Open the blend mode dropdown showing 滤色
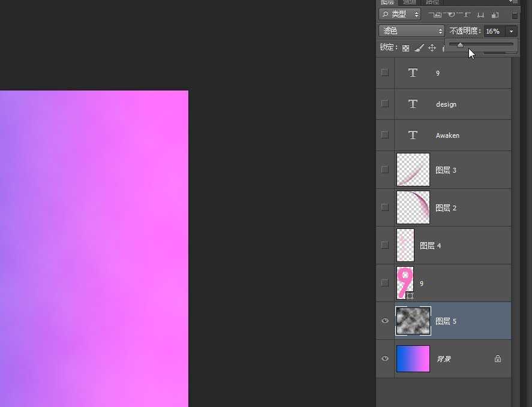532x407 pixels. pos(411,30)
